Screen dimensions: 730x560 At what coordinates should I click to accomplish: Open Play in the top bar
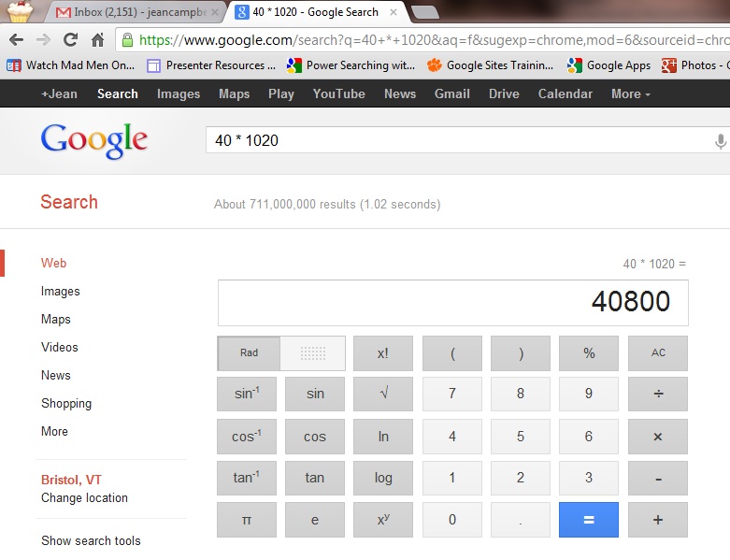(281, 93)
